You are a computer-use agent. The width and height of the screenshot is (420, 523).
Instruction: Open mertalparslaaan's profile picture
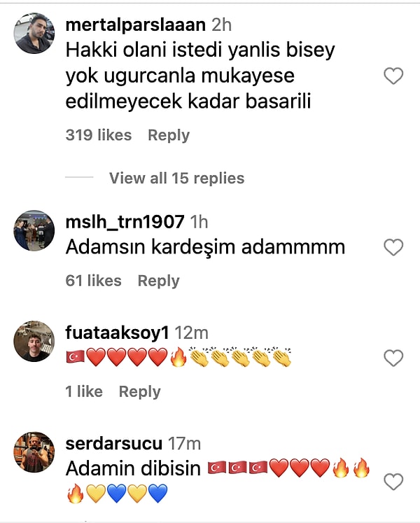pos(34,34)
